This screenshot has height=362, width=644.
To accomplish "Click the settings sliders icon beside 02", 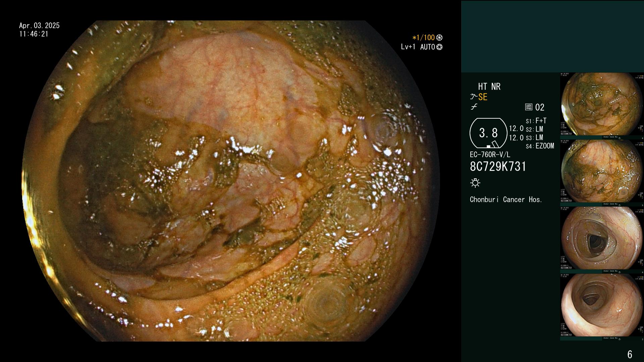I will 529,107.
